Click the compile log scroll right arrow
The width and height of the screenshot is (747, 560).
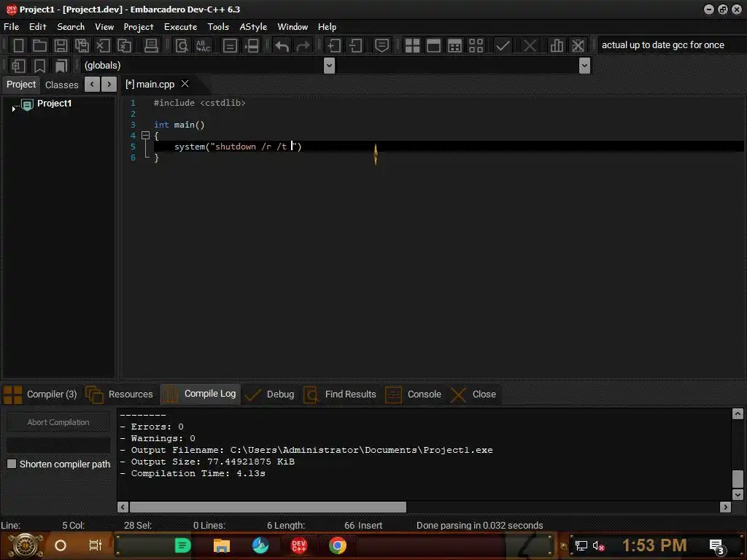[725, 507]
